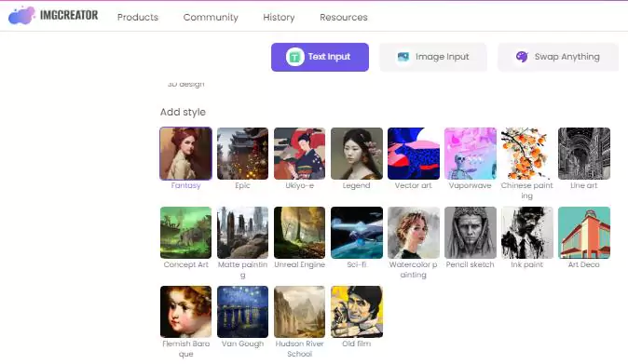This screenshot has width=628, height=364.
Task: Pick the Old film style
Action: [357, 312]
